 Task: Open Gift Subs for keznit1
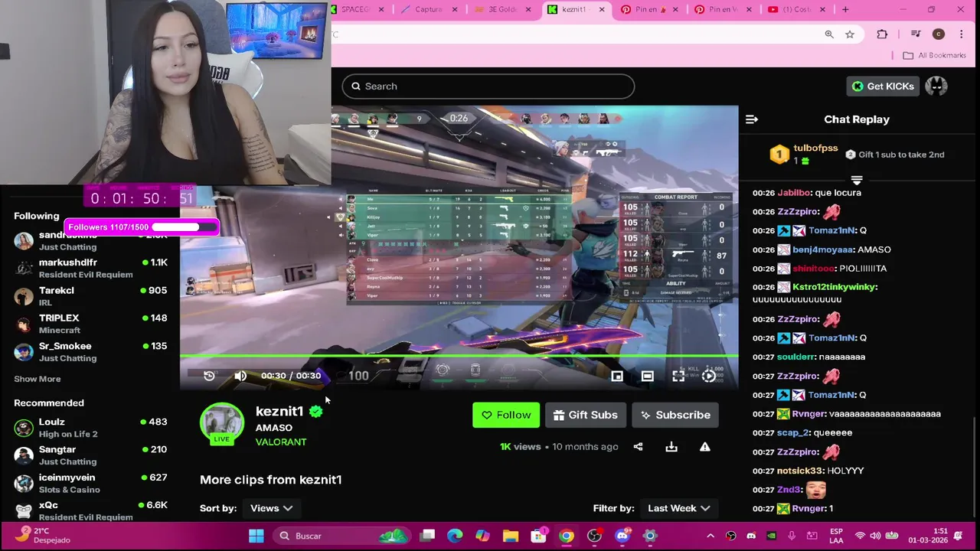[586, 415]
